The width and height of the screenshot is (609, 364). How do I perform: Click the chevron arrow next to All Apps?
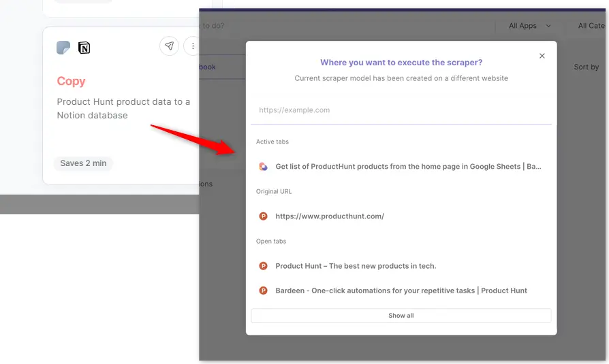coord(548,26)
